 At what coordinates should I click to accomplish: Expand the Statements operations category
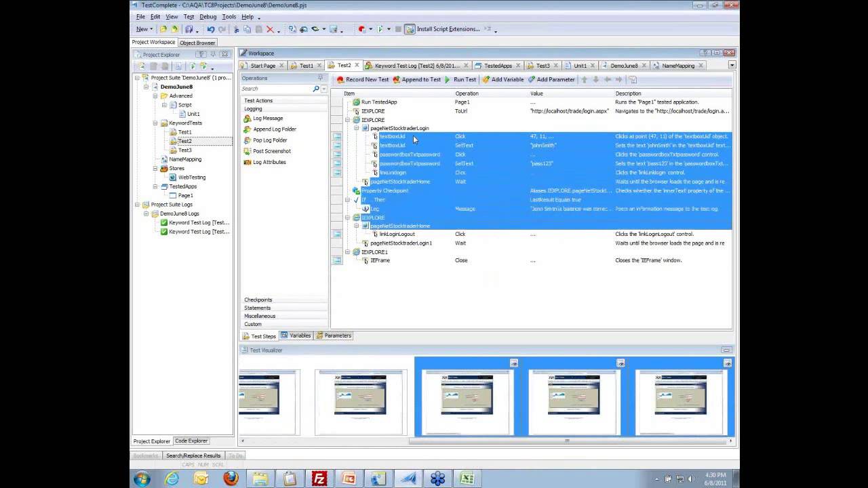click(284, 308)
